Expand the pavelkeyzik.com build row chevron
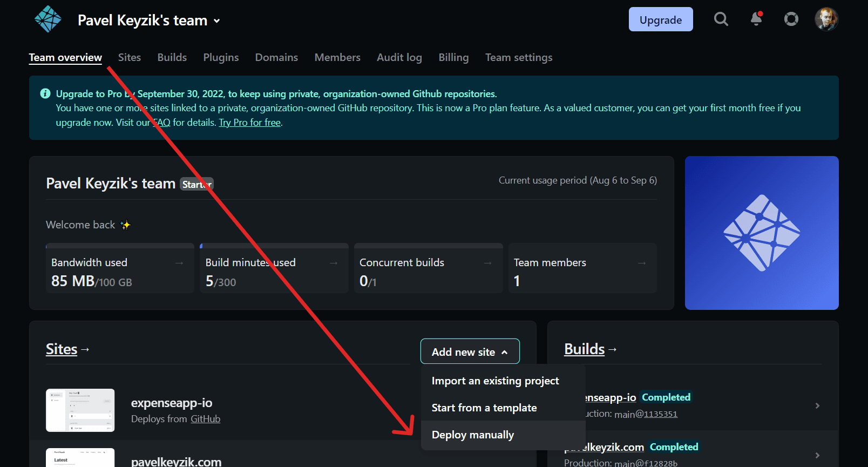The image size is (868, 467). 817,455
